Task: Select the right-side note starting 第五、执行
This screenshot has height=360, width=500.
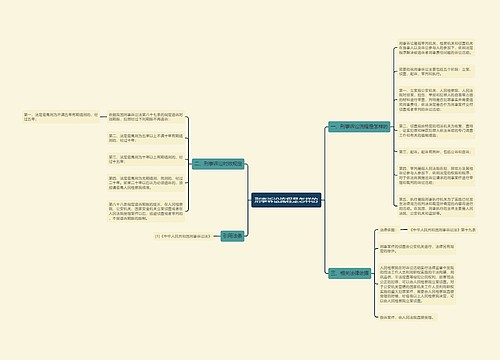Action: tap(436, 206)
